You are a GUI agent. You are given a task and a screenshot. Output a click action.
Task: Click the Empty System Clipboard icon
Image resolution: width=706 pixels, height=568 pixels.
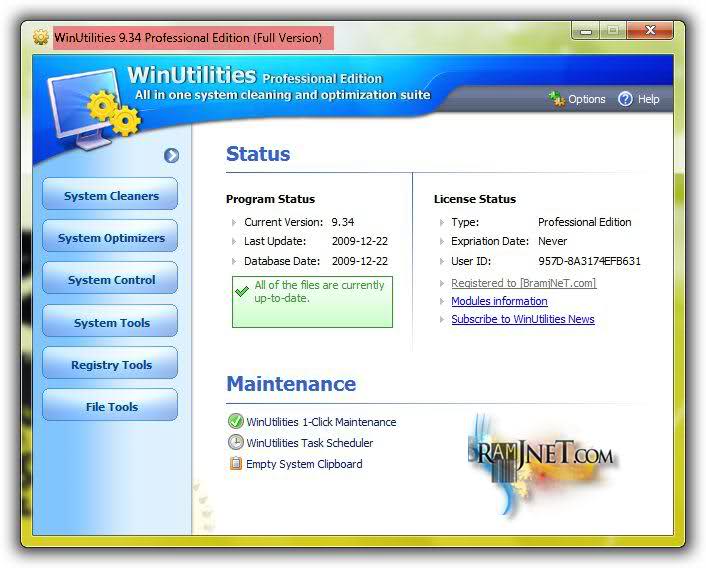tap(235, 463)
